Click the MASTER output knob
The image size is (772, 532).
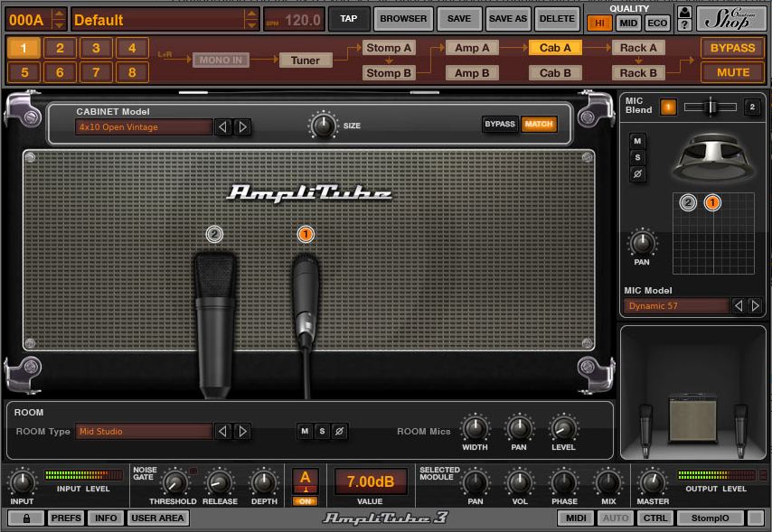[653, 483]
